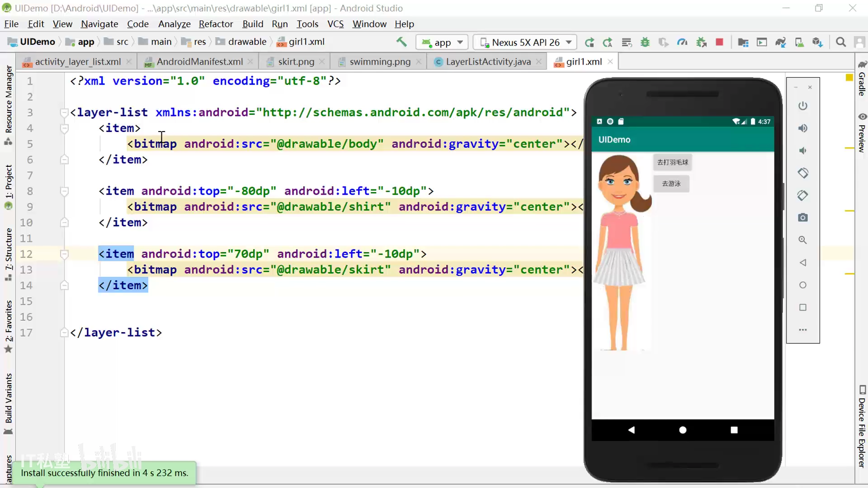The height and width of the screenshot is (488, 868).
Task: Open emulator extended controls three-dots menu
Action: coord(803,330)
